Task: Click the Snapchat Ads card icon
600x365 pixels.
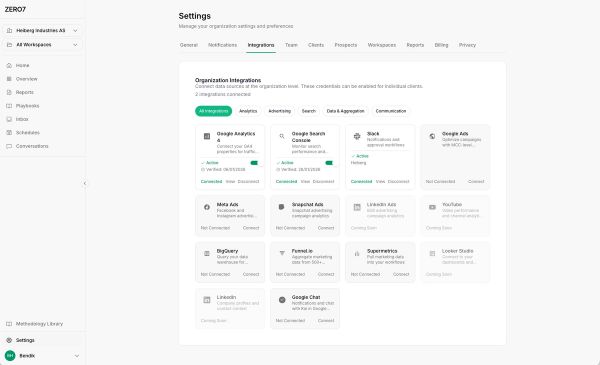Action: click(x=282, y=207)
